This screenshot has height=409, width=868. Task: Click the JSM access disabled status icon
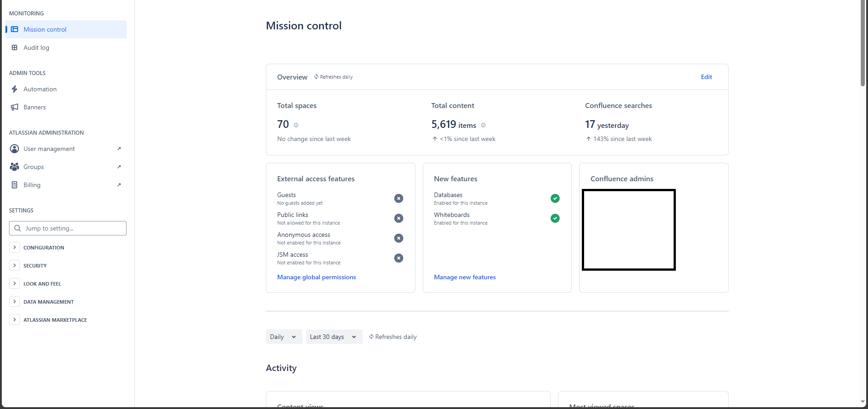(x=399, y=258)
